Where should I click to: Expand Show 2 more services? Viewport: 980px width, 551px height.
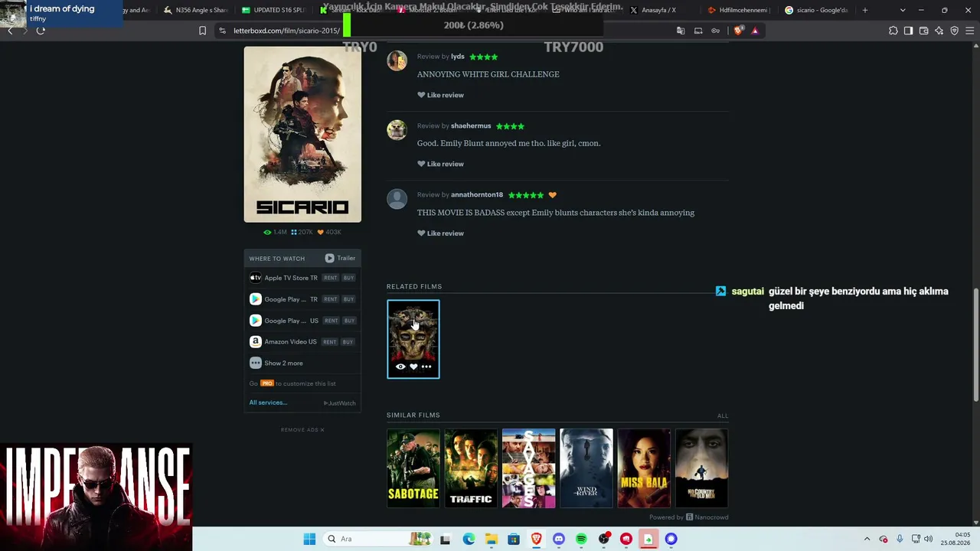pos(276,363)
